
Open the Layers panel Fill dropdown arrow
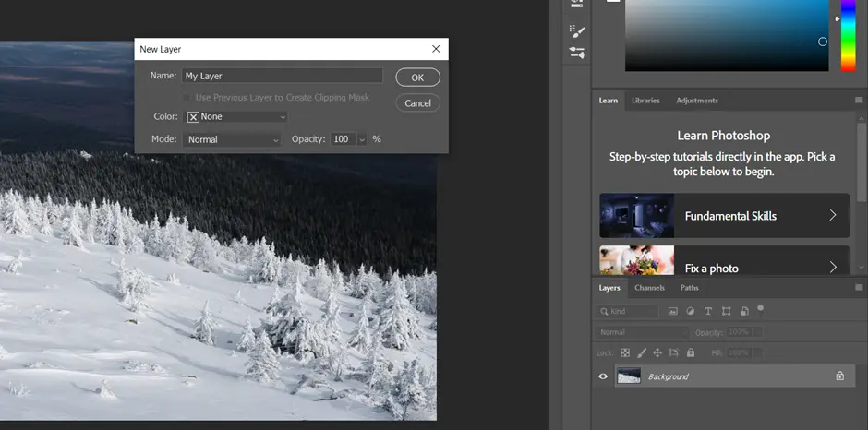pos(758,352)
